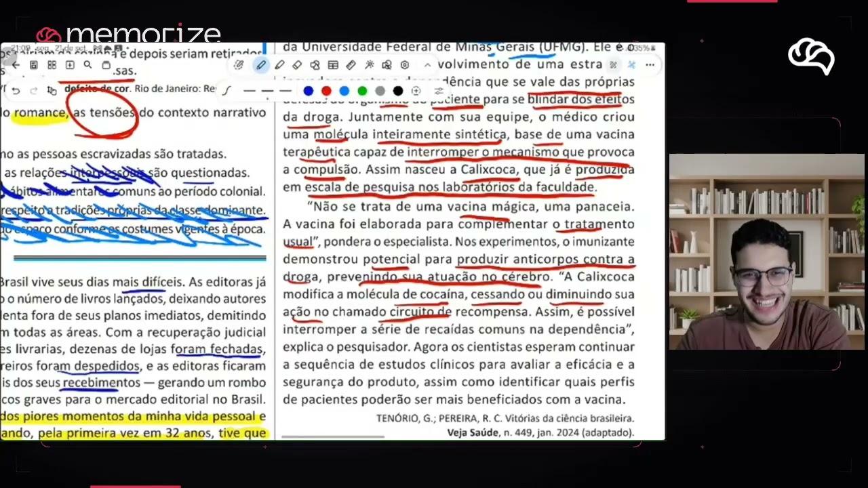Pick the light blue pen color

coord(344,91)
